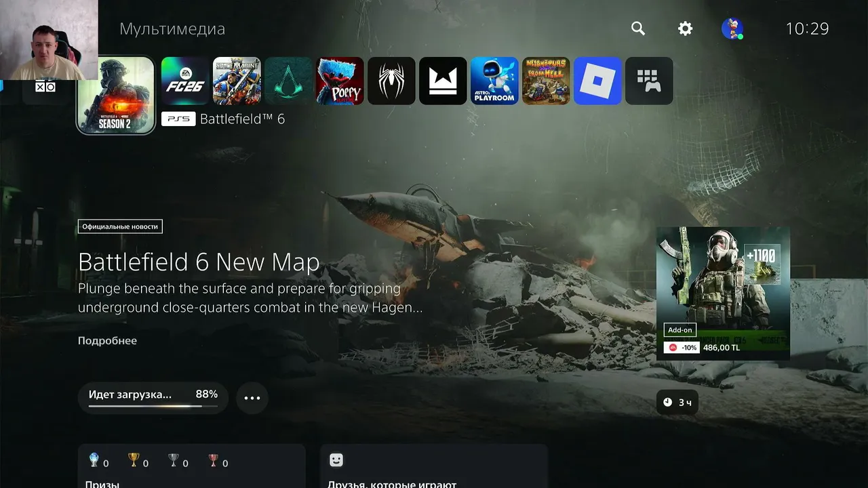This screenshot has height=488, width=868.
Task: Click the Battlefield™ 6 title text
Action: (x=242, y=119)
